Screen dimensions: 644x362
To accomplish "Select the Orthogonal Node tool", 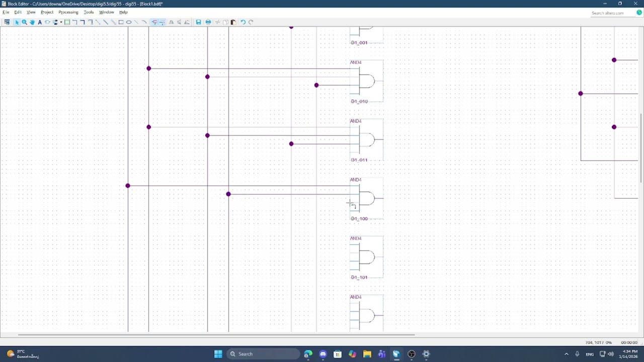I will (74, 22).
